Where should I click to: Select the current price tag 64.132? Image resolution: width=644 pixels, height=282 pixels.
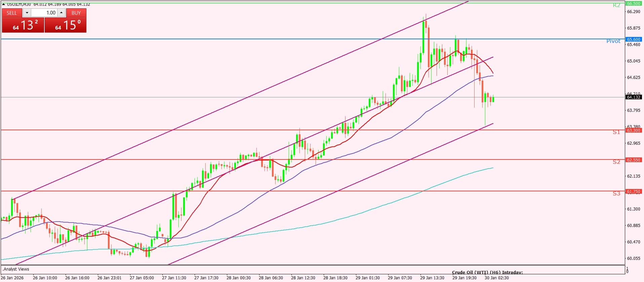coord(634,97)
